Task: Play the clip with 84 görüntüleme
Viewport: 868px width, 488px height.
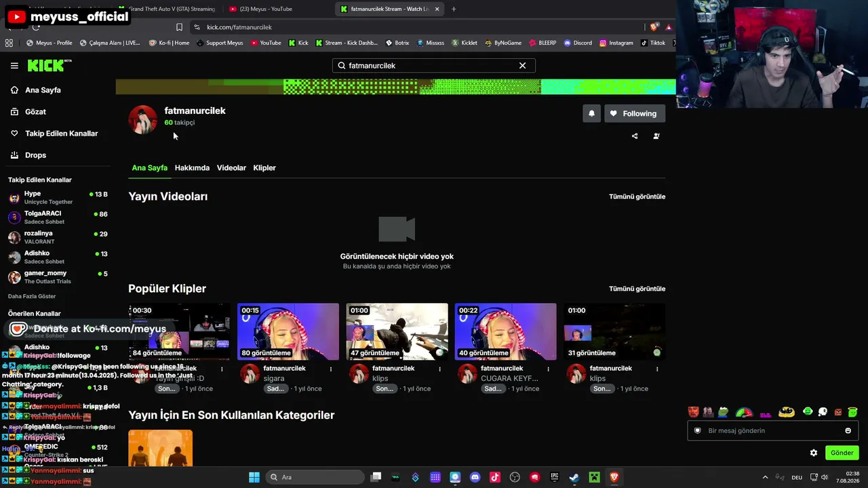Action: tap(180, 331)
